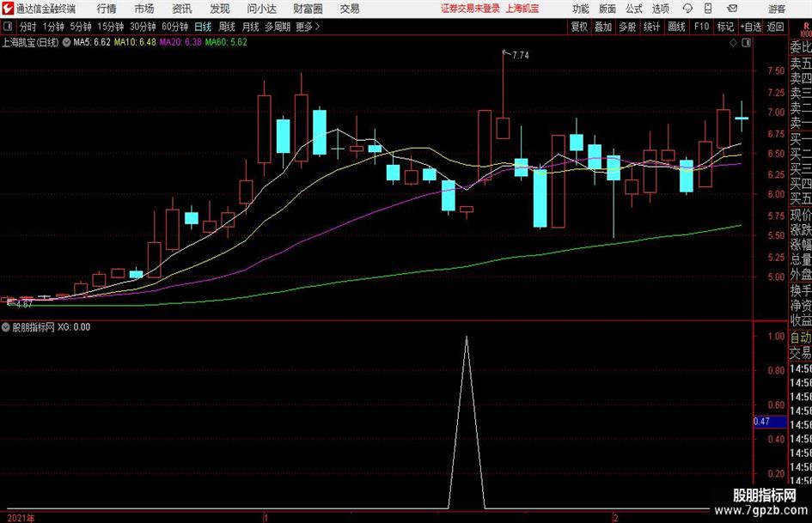The height and width of the screenshot is (523, 812).
Task: Open the 功能 menu
Action: pyautogui.click(x=581, y=9)
